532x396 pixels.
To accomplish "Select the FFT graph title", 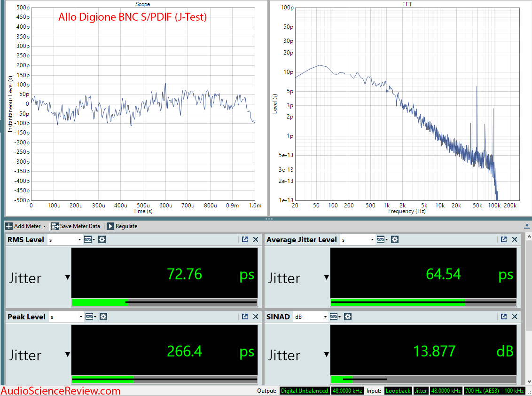I will click(x=407, y=4).
